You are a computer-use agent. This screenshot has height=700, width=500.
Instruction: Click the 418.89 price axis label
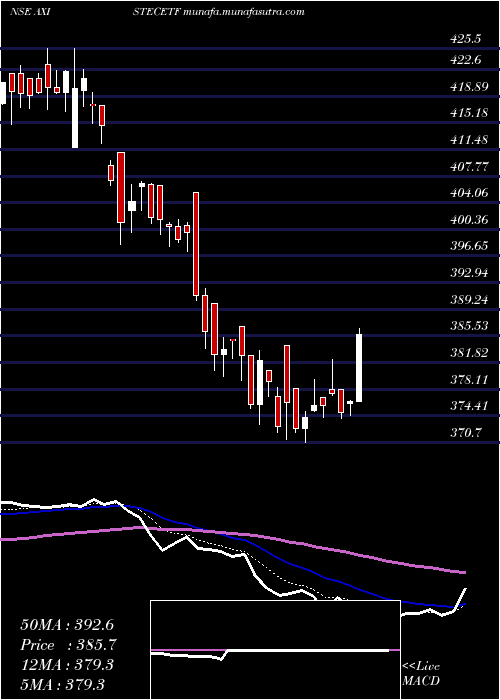point(469,87)
